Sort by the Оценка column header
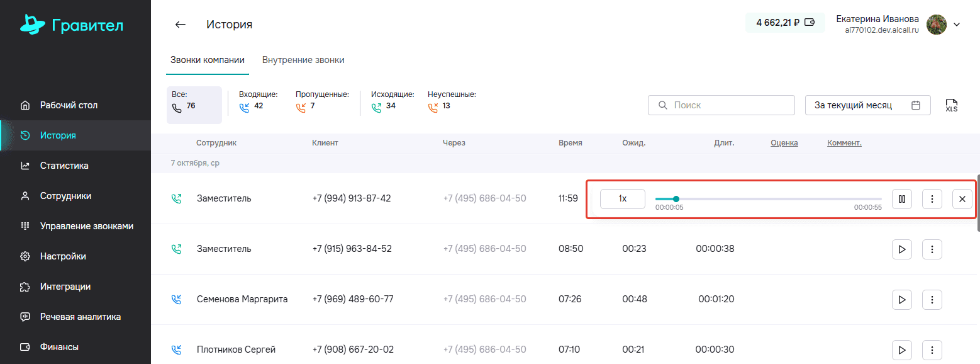 pyautogui.click(x=784, y=143)
